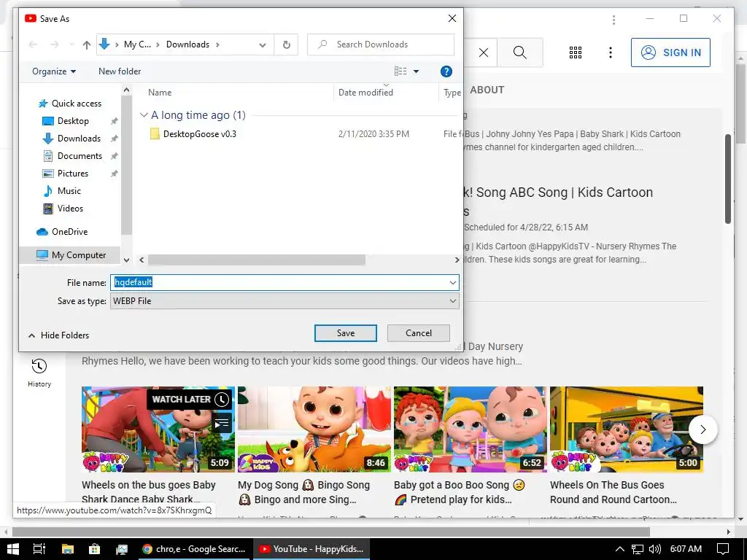Image resolution: width=747 pixels, height=560 pixels.
Task: Open the File name dropdown arrow
Action: 452,283
